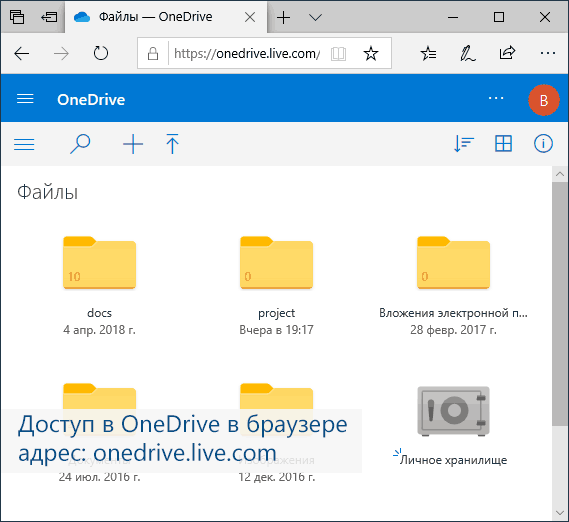
Task: Create a new item with plus
Action: point(133,144)
